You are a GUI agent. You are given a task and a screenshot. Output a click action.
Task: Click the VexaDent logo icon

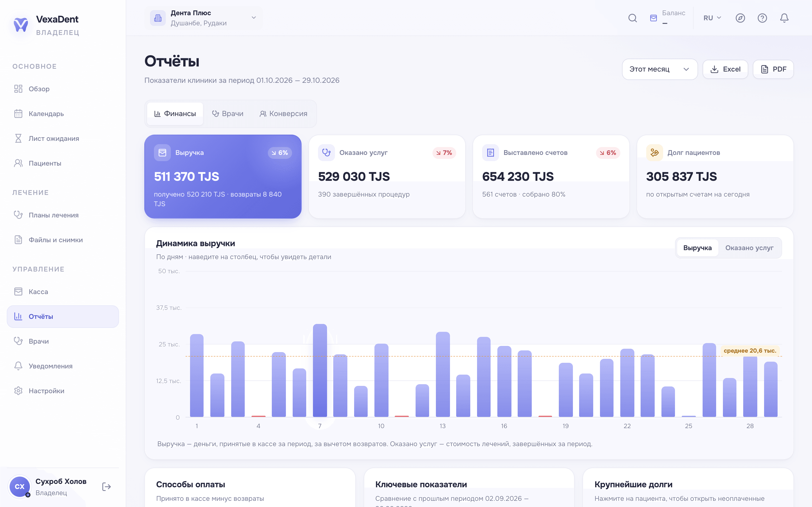pos(21,25)
